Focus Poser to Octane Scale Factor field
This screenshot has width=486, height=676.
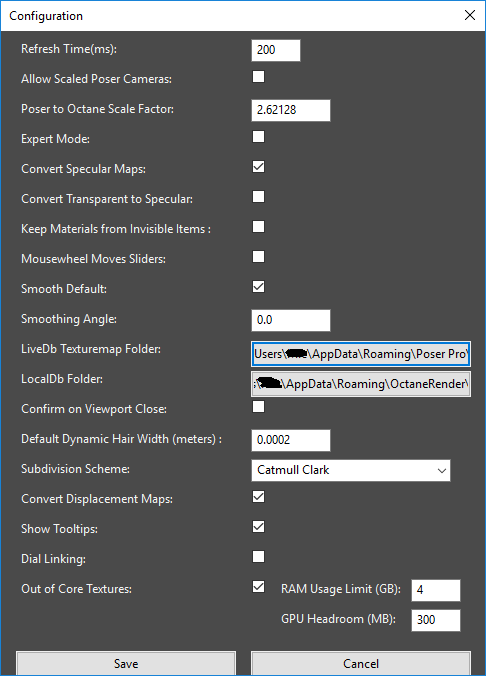(291, 110)
